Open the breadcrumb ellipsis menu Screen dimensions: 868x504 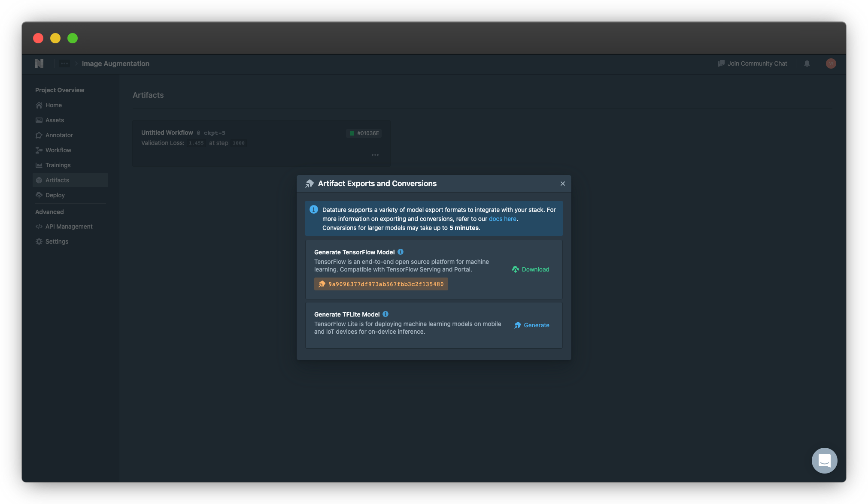(64, 63)
